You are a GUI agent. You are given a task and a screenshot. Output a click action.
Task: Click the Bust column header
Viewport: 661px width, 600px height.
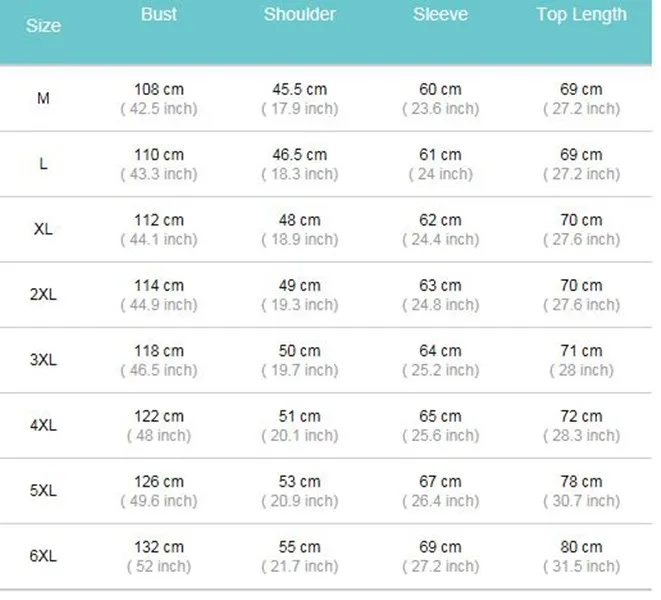[159, 14]
